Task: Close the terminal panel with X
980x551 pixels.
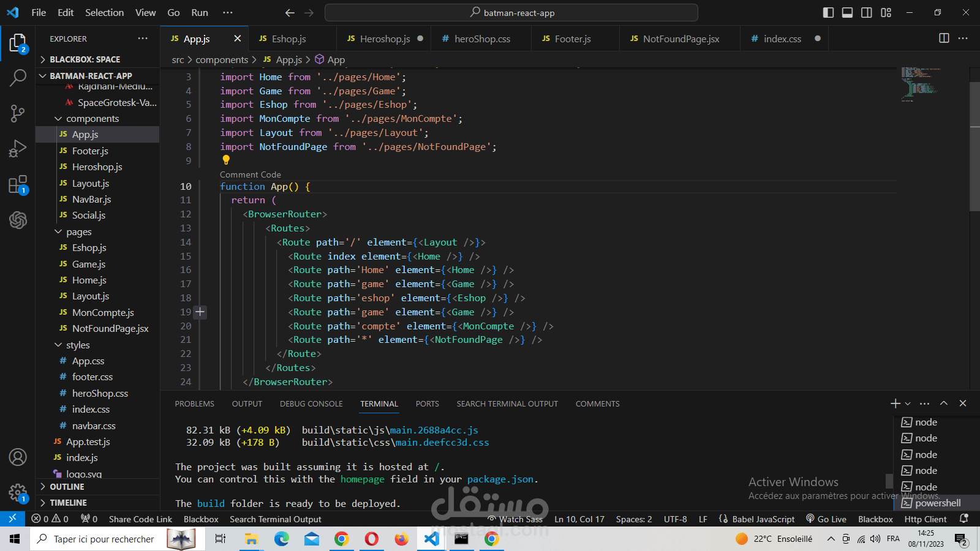Action: click(963, 403)
